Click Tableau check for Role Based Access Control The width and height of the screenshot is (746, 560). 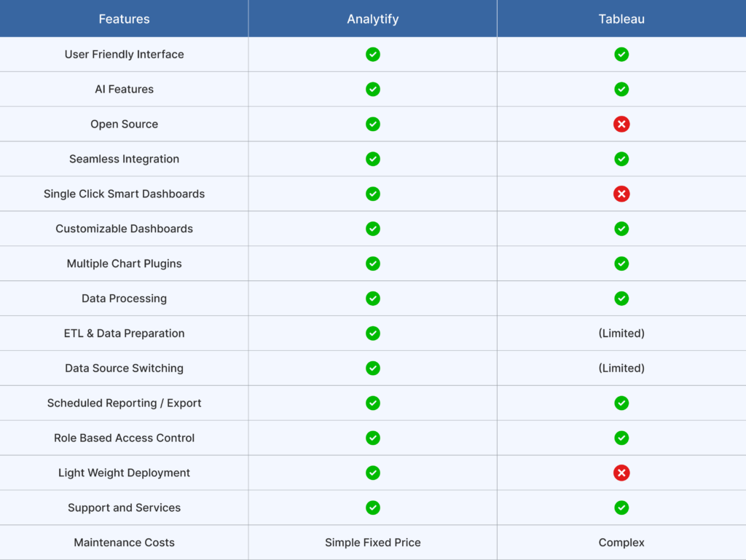click(x=621, y=438)
